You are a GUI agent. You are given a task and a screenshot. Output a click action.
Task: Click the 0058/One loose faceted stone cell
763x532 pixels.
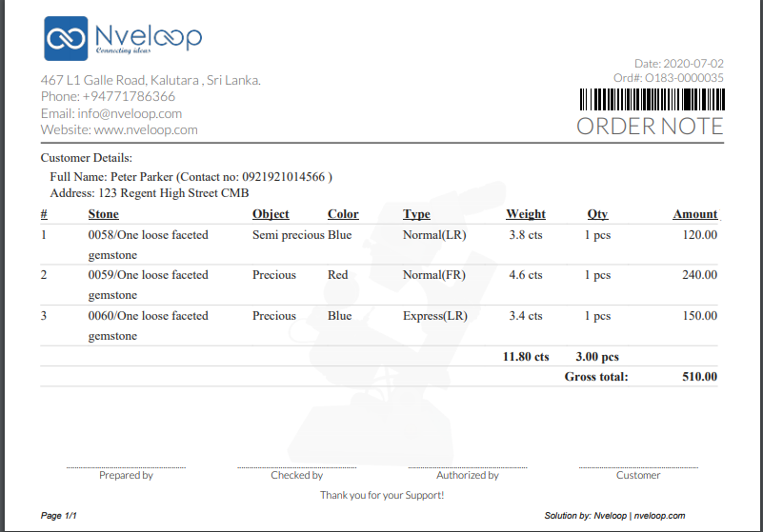(x=148, y=245)
